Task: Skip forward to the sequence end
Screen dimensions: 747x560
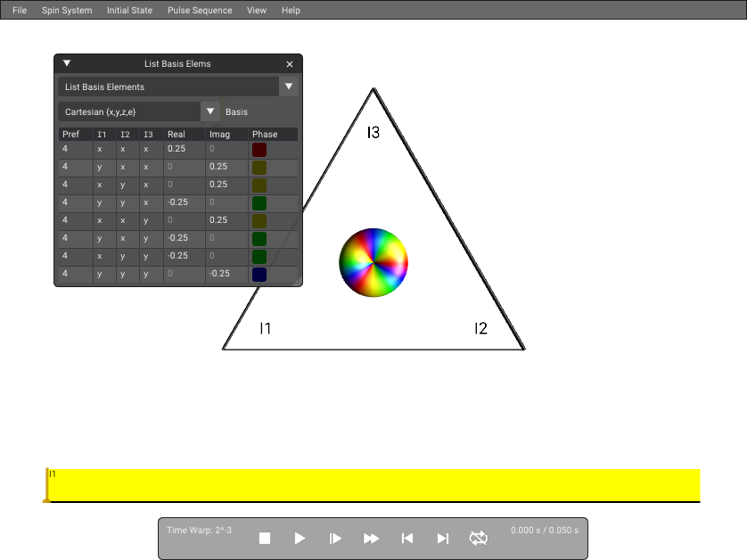Action: coord(442,538)
